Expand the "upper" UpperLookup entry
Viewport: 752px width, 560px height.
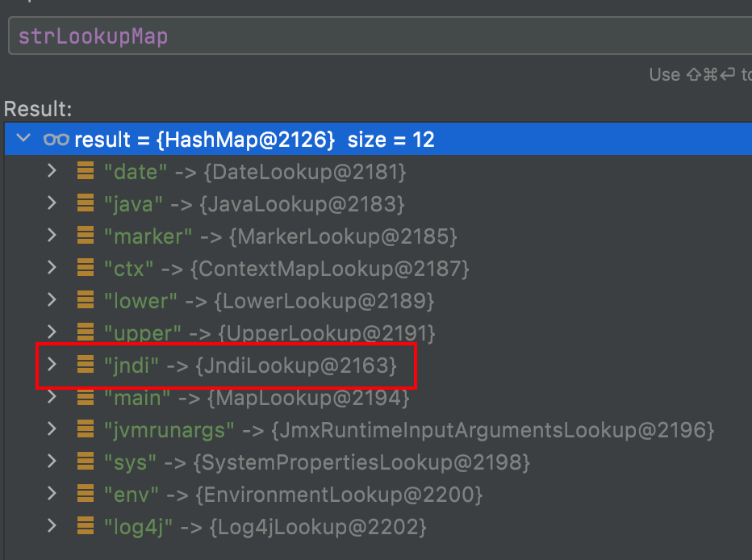tap(52, 333)
